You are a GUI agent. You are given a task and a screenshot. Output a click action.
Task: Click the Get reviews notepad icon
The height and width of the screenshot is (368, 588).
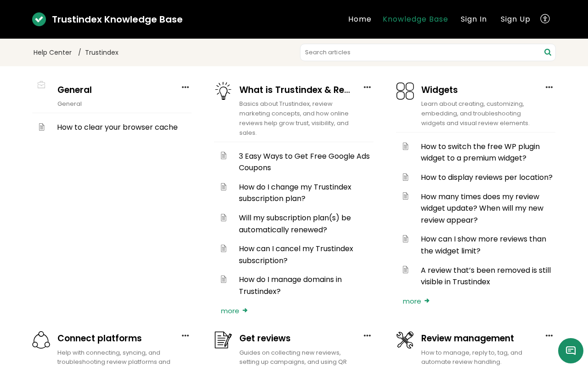pyautogui.click(x=223, y=340)
